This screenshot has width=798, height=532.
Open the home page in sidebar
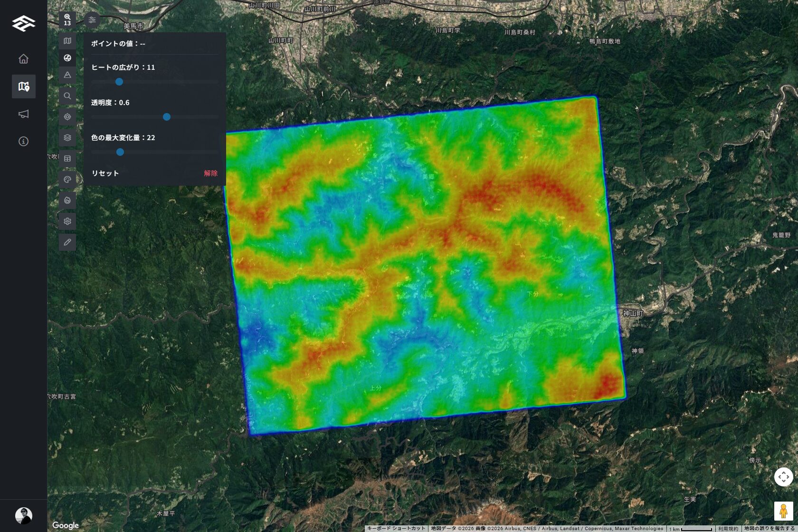coord(23,59)
